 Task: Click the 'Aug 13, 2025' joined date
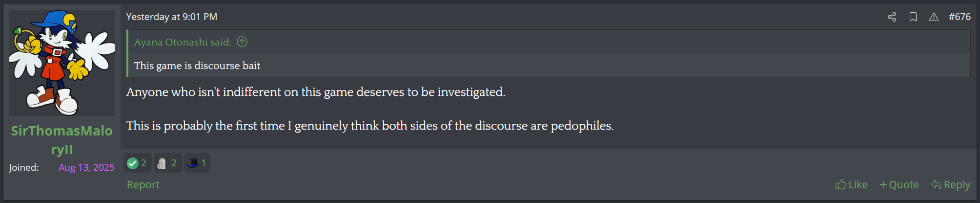pos(86,167)
